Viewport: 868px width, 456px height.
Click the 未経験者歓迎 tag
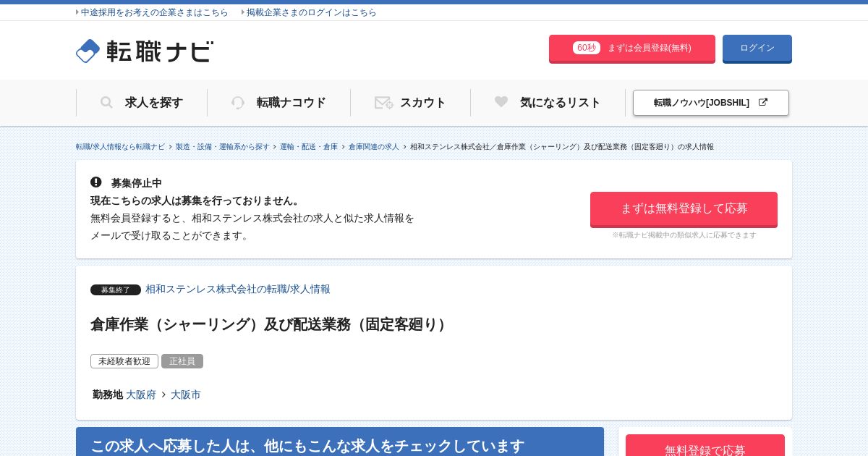point(124,361)
